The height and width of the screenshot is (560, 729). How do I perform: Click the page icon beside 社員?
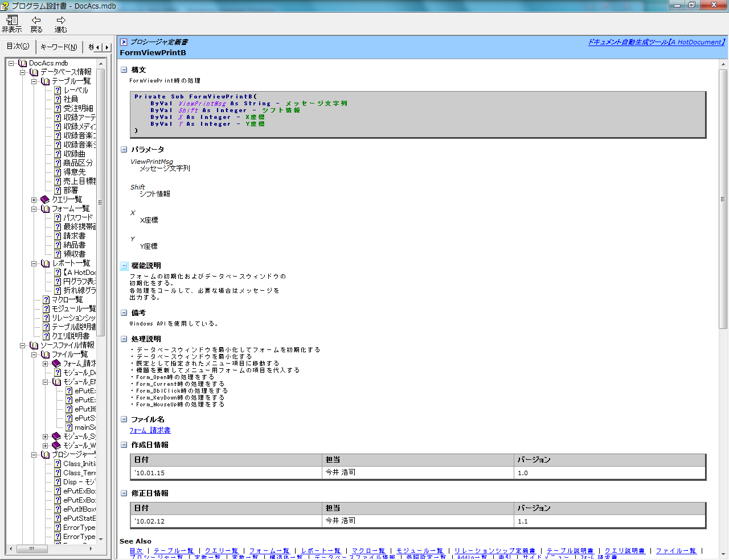click(58, 99)
